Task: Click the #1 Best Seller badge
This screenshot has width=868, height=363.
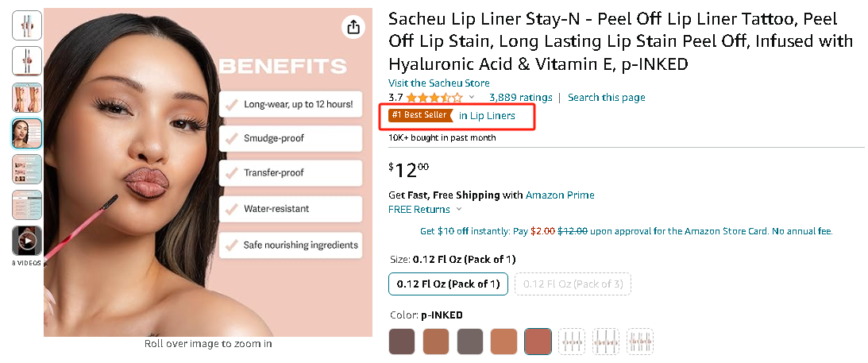Action: 420,116
